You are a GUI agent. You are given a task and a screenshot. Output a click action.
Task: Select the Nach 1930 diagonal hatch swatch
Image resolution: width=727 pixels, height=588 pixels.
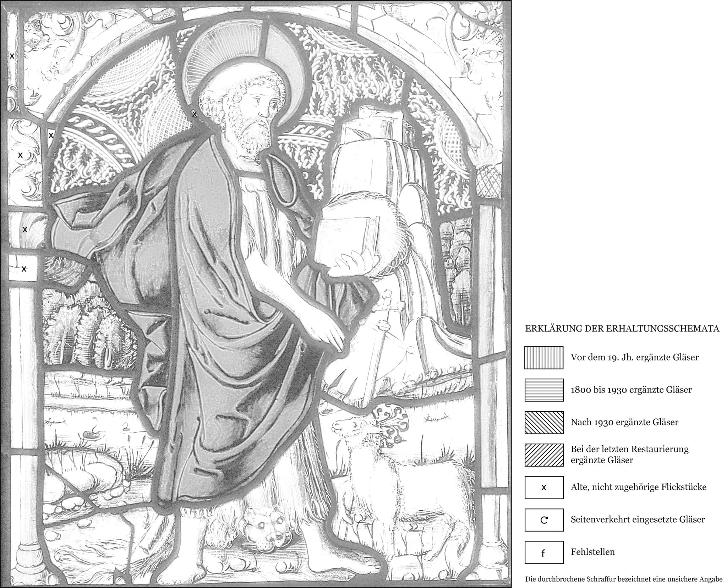[x=544, y=422]
